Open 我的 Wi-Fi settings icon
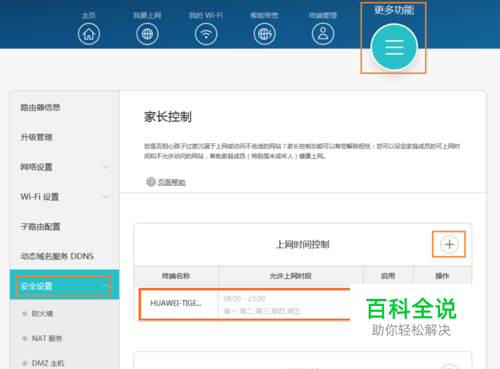 (206, 34)
